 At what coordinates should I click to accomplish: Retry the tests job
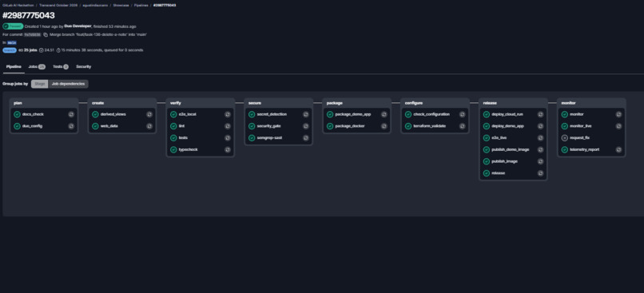click(x=228, y=138)
